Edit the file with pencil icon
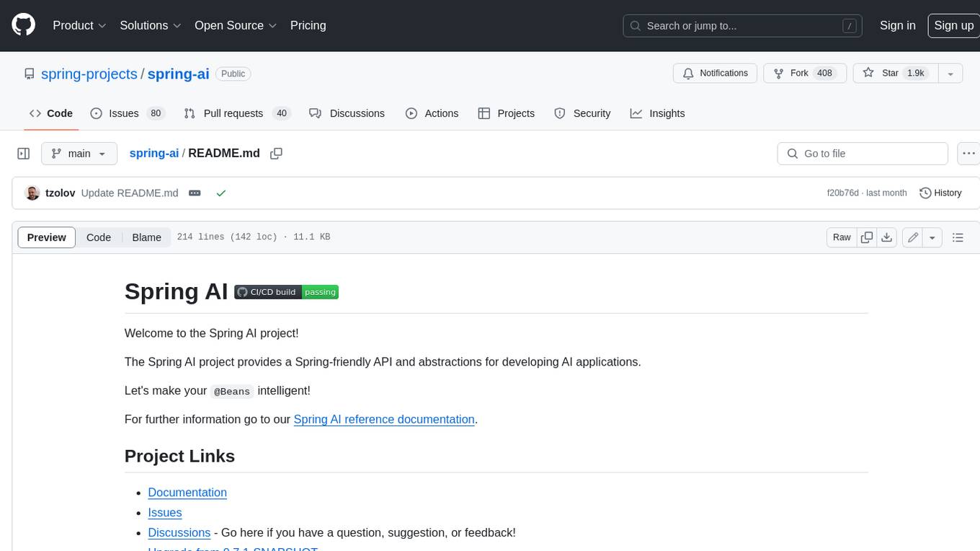 tap(913, 237)
